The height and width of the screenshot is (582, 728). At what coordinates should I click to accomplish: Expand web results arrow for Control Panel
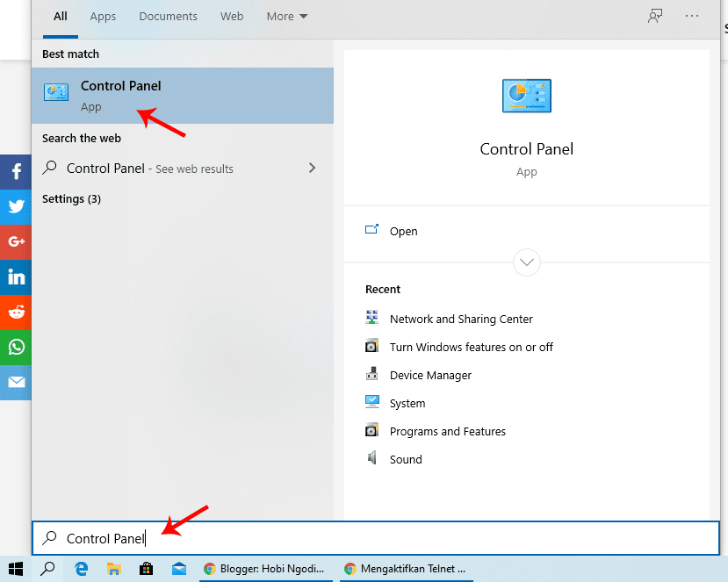(312, 168)
